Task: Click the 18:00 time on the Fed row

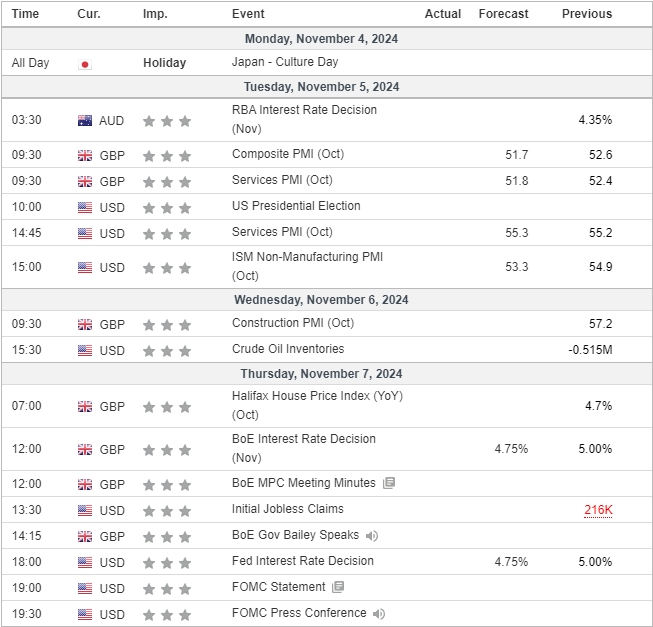Action: click(x=26, y=562)
